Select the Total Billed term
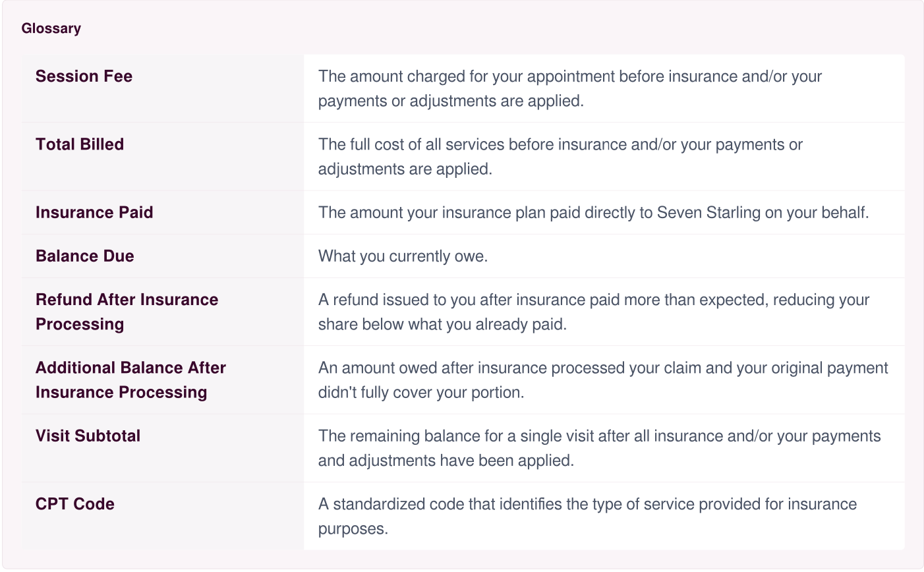 [x=80, y=144]
